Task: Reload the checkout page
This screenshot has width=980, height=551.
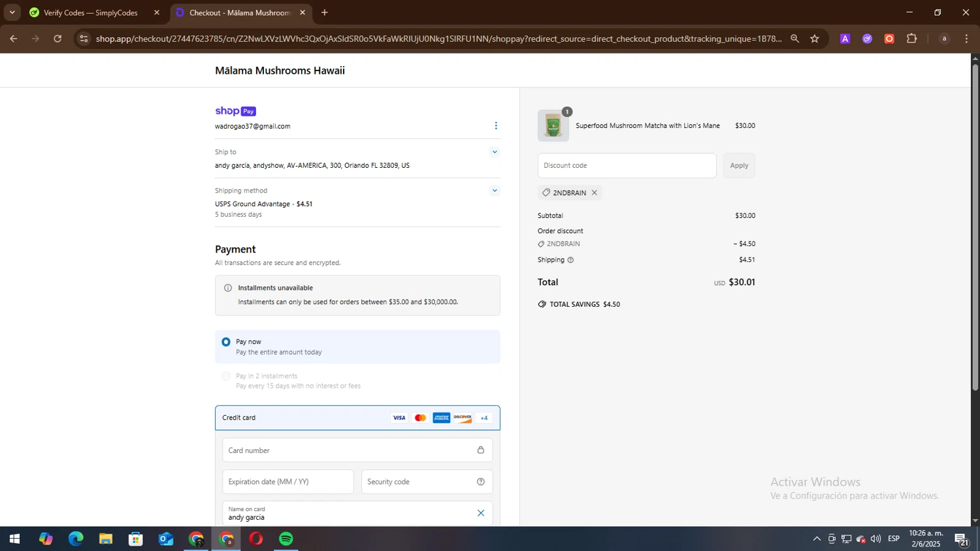Action: (x=57, y=39)
